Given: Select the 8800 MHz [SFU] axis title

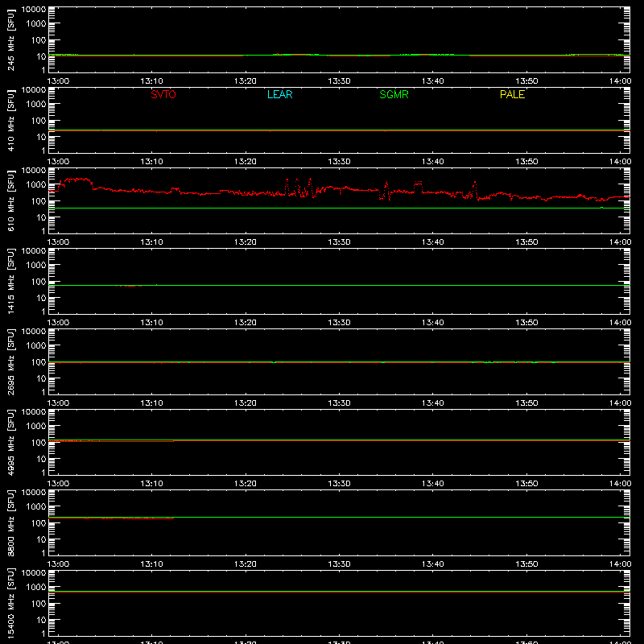Looking at the screenshot, I should pyautogui.click(x=10, y=522).
